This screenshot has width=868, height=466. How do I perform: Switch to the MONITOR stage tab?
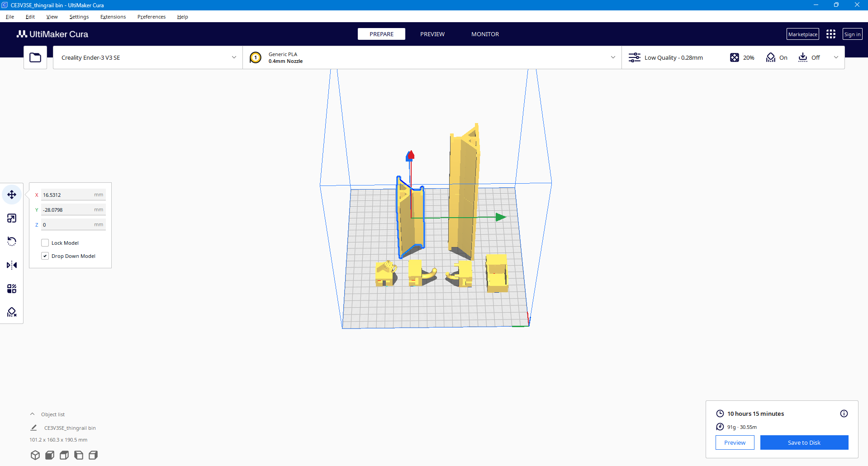pos(485,34)
